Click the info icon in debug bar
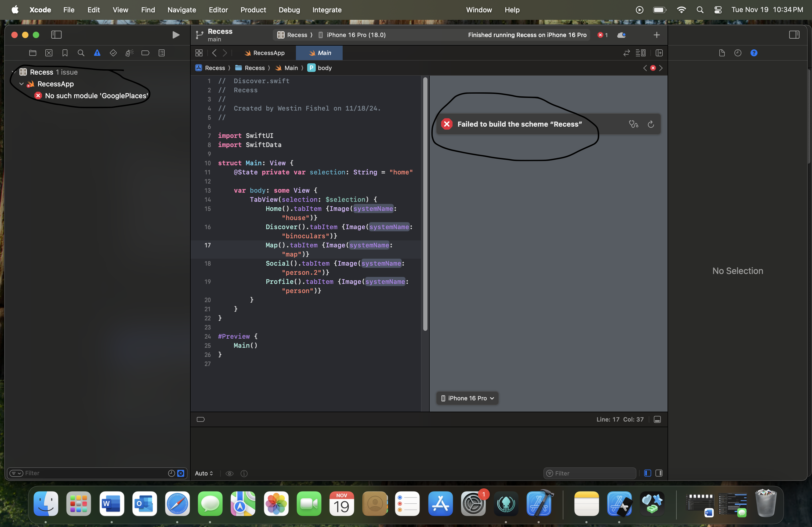812x527 pixels. (x=244, y=473)
